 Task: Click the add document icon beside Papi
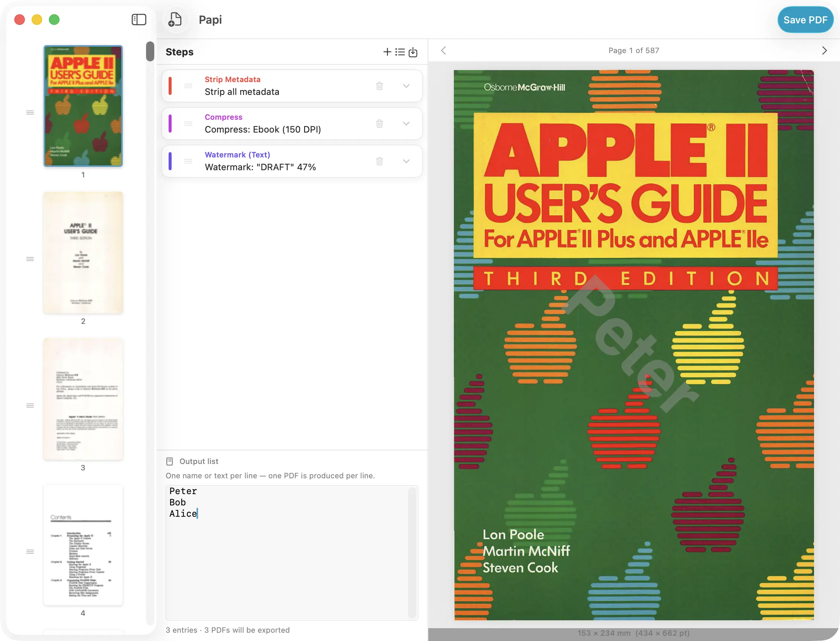point(175,20)
